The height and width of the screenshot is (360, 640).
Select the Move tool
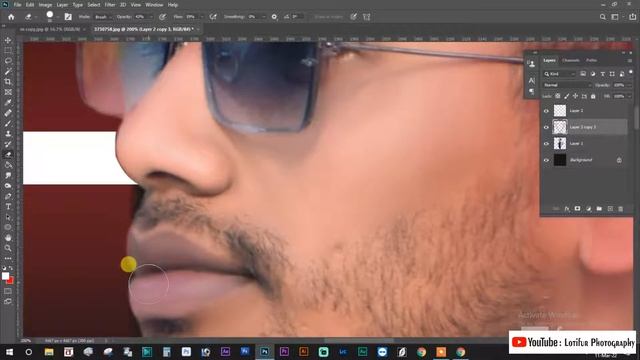[8, 40]
